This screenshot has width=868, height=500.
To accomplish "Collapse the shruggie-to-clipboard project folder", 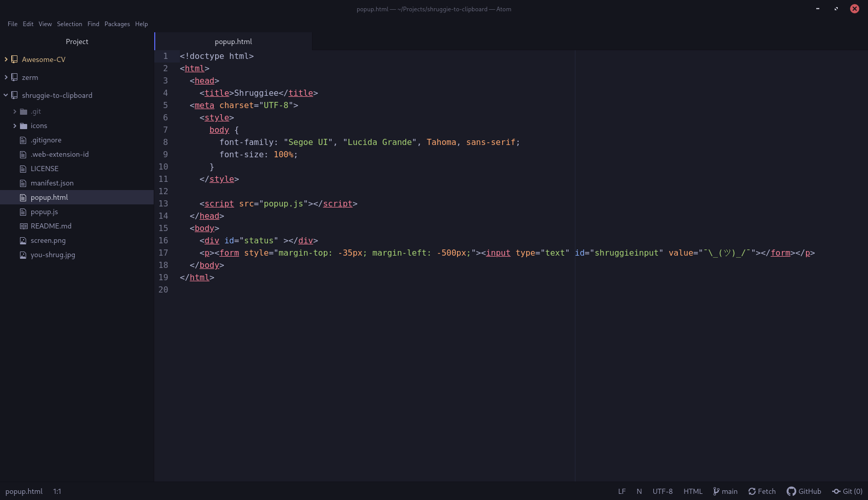I will pyautogui.click(x=6, y=95).
